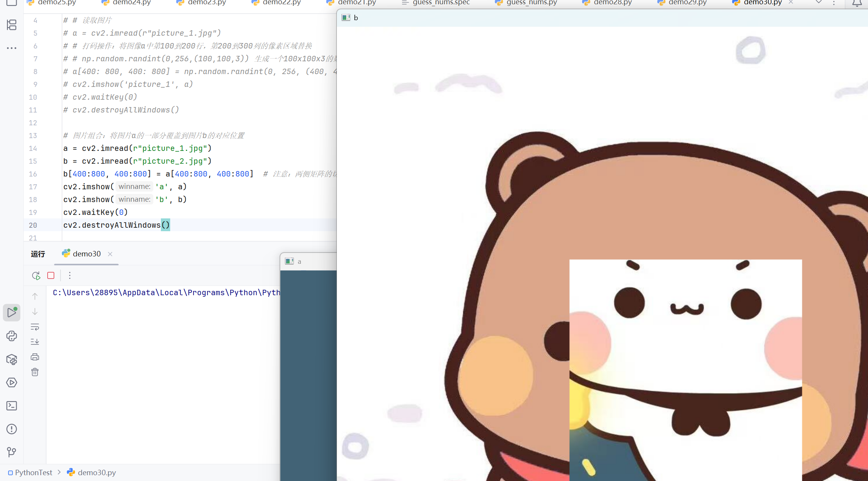Image resolution: width=868 pixels, height=481 pixels.
Task: Switch to the demo29.py editor tab
Action: click(x=687, y=3)
